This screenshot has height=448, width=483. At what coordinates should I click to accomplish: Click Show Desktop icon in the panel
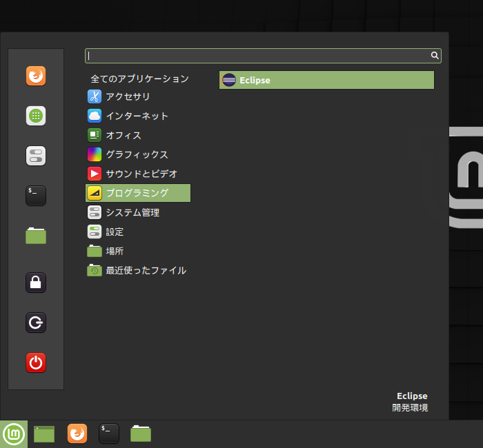click(x=44, y=434)
